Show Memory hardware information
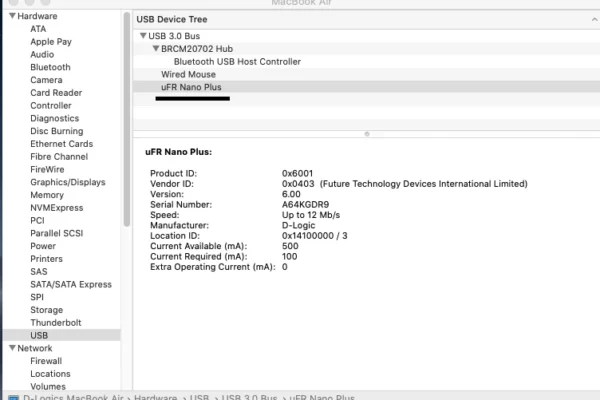Screen dimensions: 600x400 tap(47, 195)
